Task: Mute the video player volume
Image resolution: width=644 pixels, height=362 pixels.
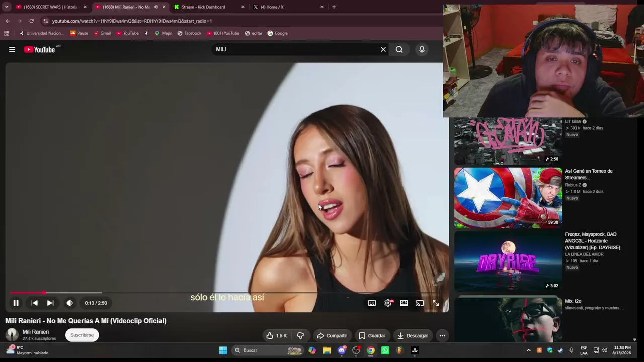Action: point(69,303)
